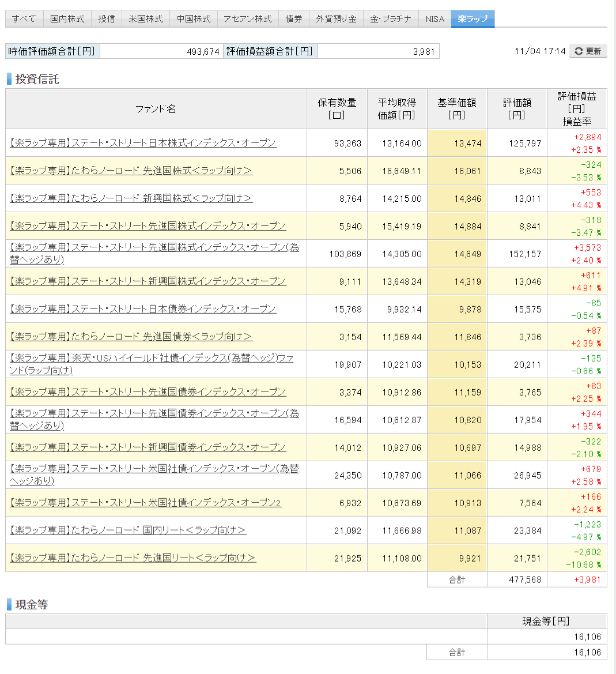
Task: Open the 国内株式 tab
Action: [x=67, y=19]
